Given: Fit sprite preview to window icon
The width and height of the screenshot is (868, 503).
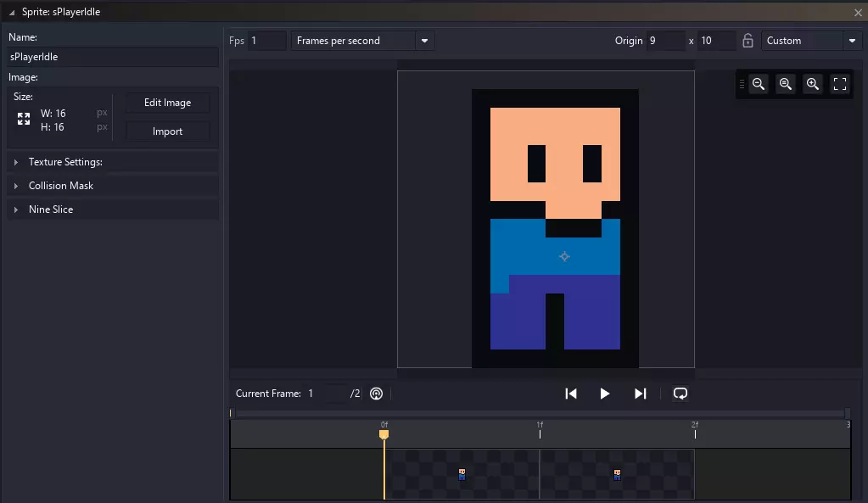Looking at the screenshot, I should coord(840,84).
